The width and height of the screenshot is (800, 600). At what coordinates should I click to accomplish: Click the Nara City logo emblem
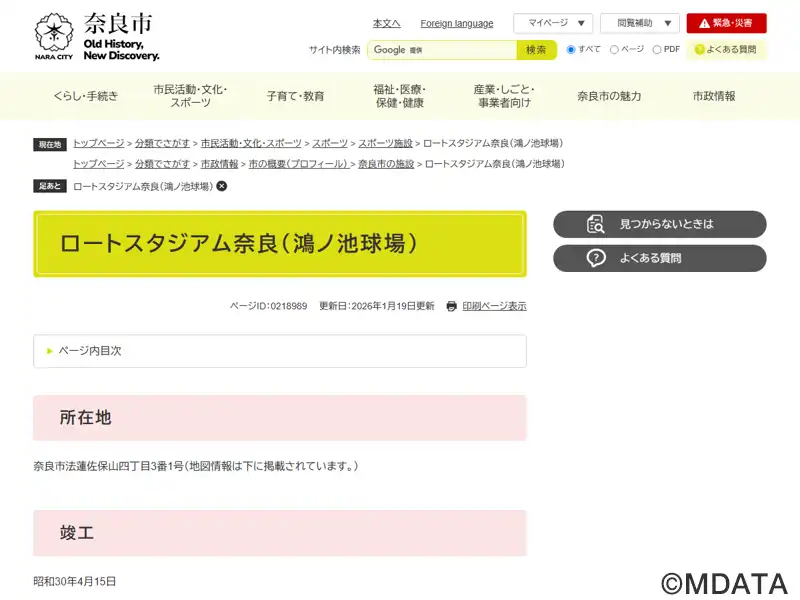[54, 35]
